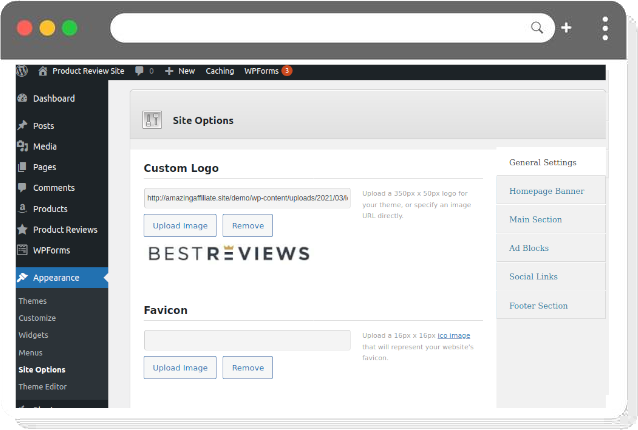Click Remove button under Favicon
The height and width of the screenshot is (430, 638).
[247, 368]
